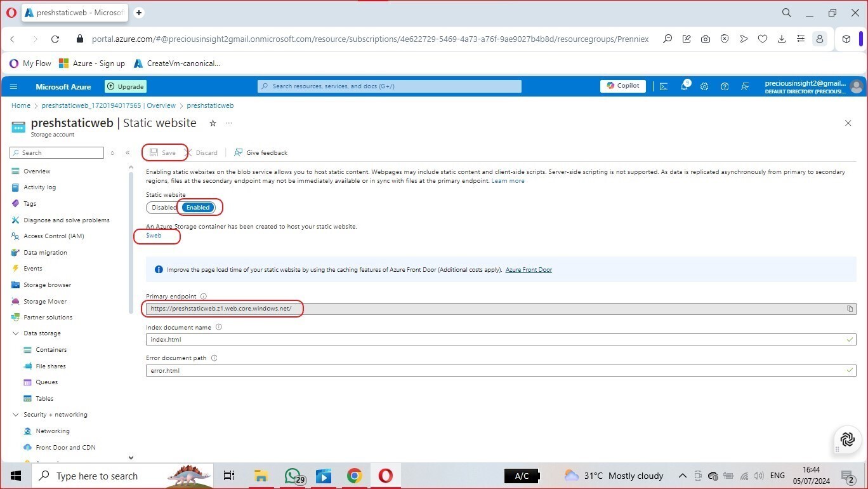The image size is (868, 489).
Task: Show info tooltip for Error document path
Action: pos(214,358)
